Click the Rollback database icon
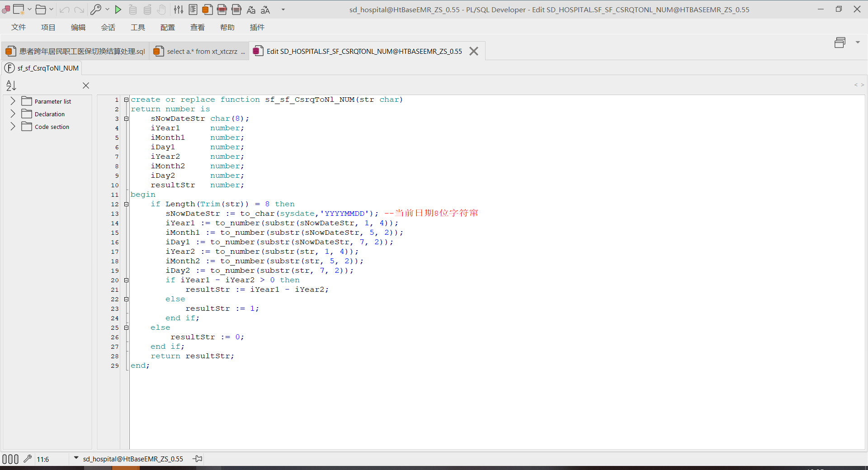This screenshot has height=470, width=868. pos(147,9)
